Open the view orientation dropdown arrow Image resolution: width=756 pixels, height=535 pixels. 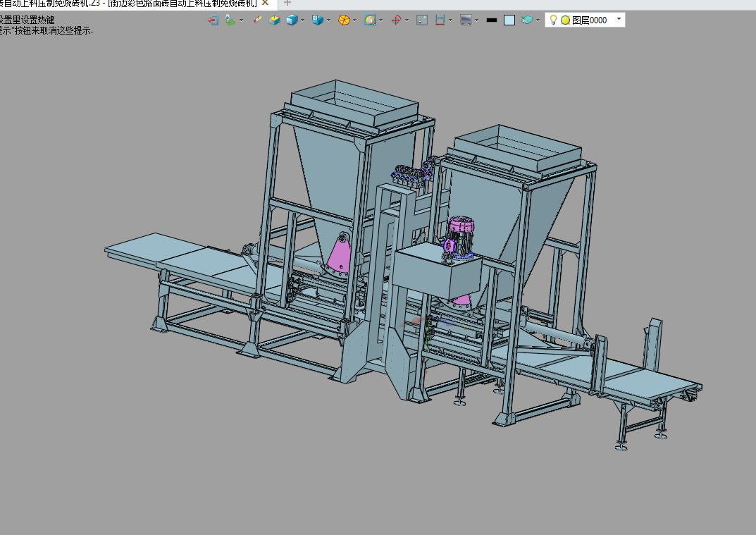click(328, 20)
